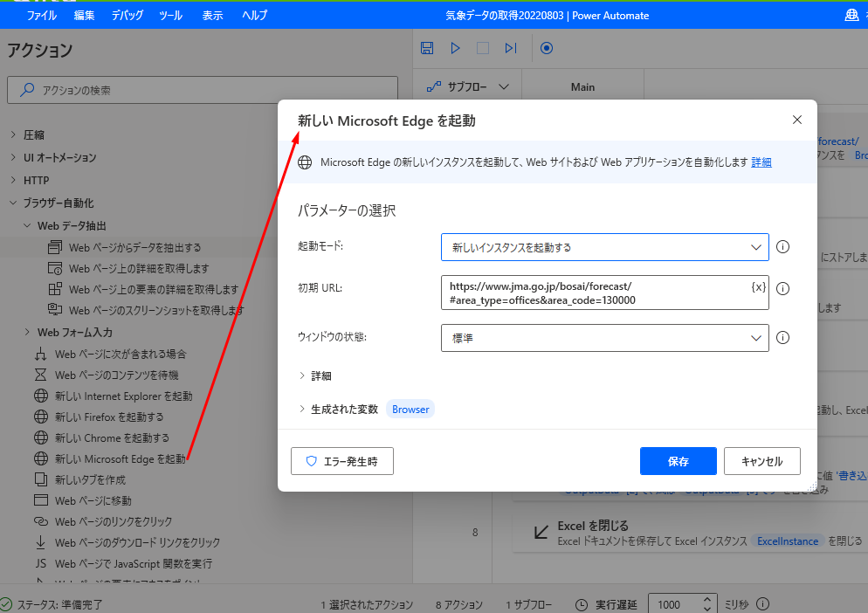
Task: Start the recorder with the circle icon
Action: tap(547, 48)
